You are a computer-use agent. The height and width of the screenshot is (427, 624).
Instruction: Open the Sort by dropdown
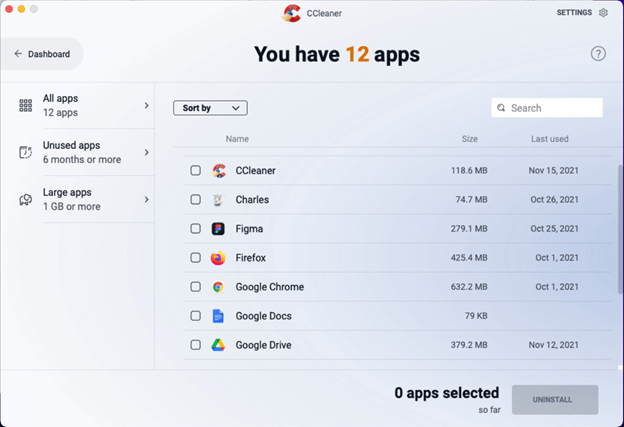click(210, 108)
